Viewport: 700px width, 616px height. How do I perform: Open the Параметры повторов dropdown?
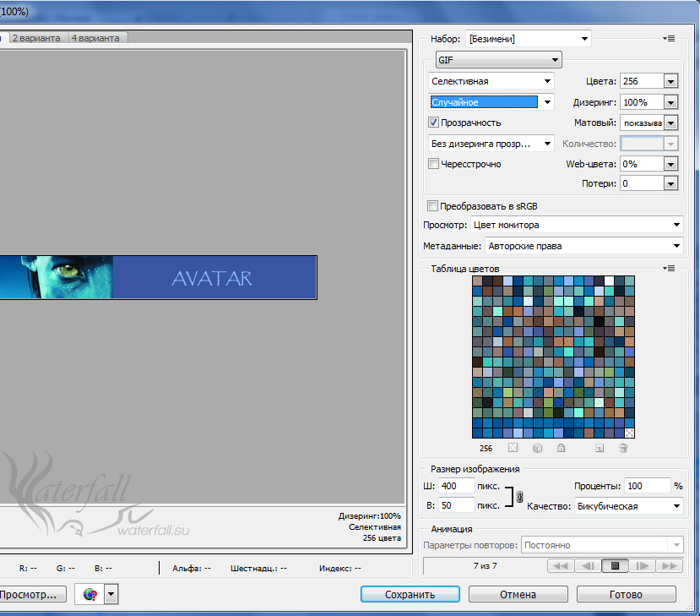(602, 545)
